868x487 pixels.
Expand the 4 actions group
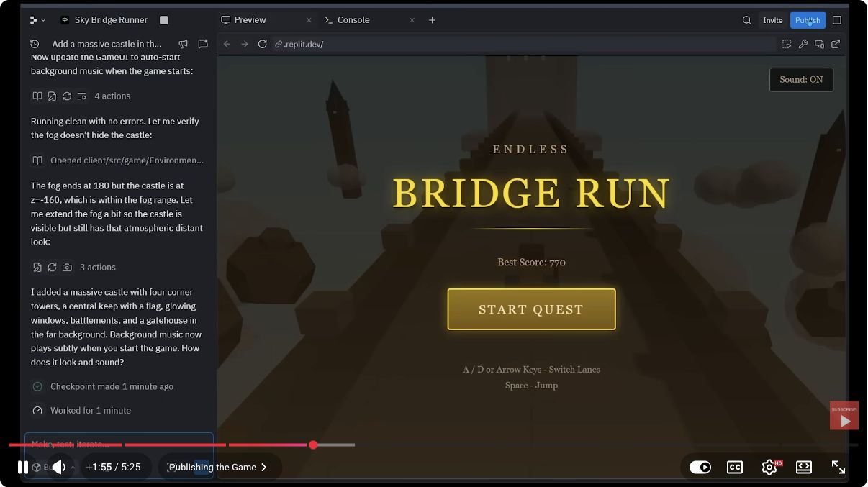pos(112,96)
